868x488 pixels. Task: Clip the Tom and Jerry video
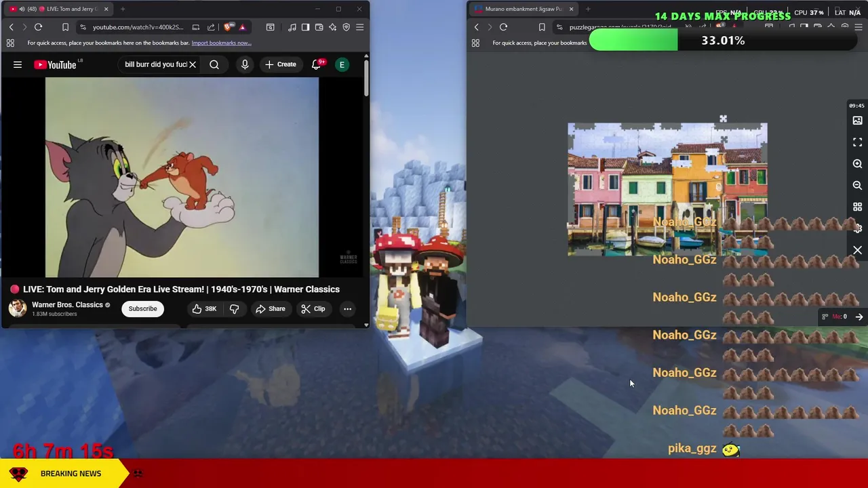tap(313, 309)
